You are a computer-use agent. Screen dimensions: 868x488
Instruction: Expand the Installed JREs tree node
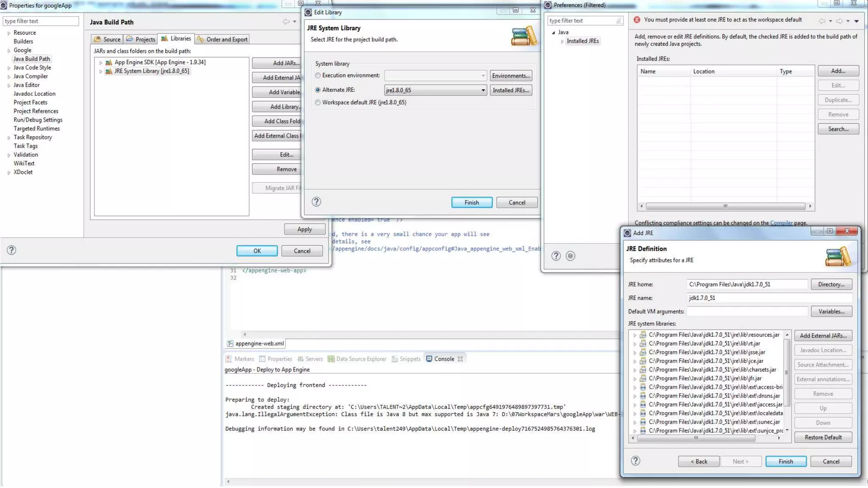coord(562,42)
